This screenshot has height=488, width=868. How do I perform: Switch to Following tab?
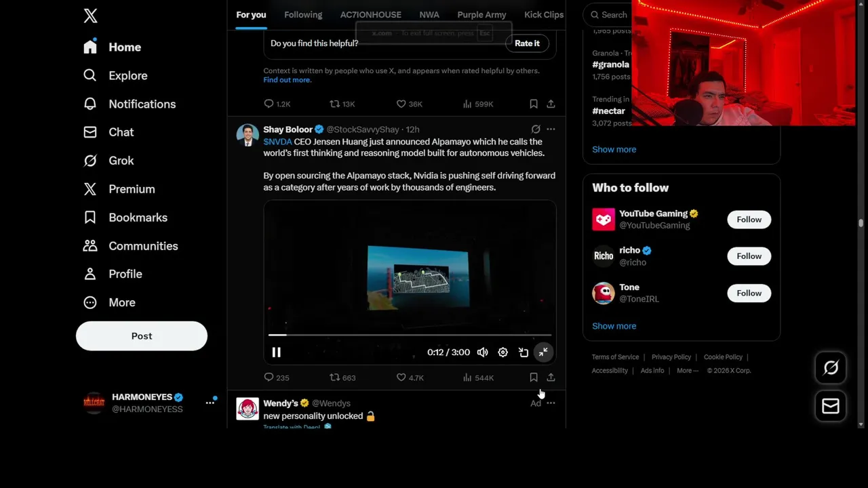click(x=303, y=15)
